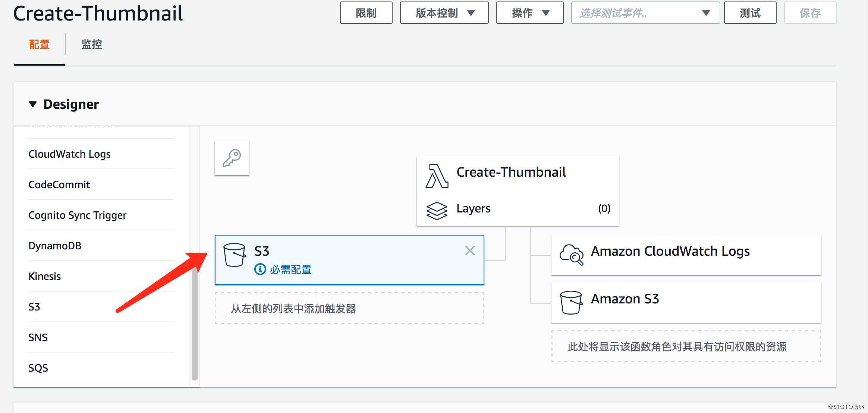Click the key permissions icon
Screen dimensions: 868x413
point(232,158)
